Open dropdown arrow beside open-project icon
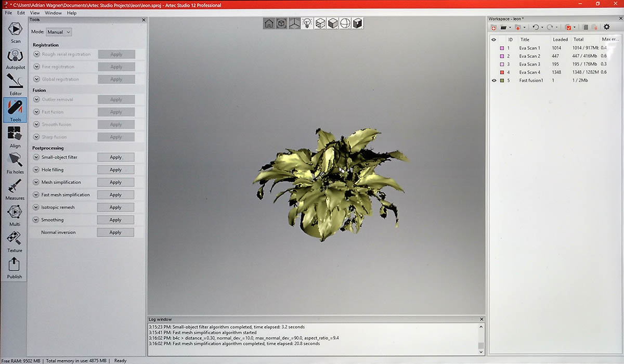The width and height of the screenshot is (624, 364). click(510, 28)
